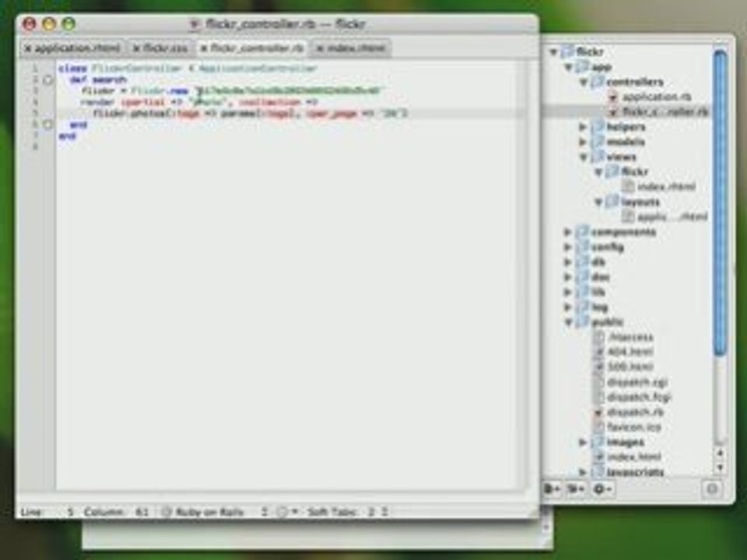This screenshot has width=747, height=560.
Task: Select dispatch.rb in the drawer
Action: [x=636, y=412]
